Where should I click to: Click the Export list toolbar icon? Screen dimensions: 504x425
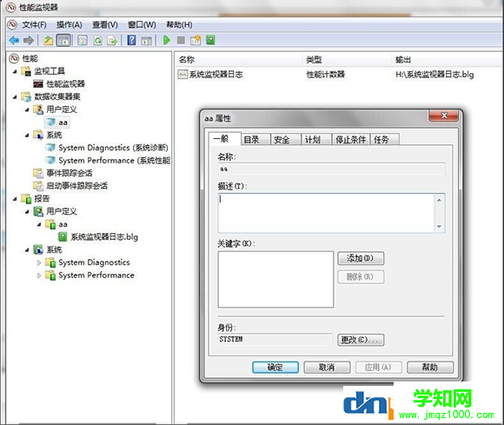(112, 41)
